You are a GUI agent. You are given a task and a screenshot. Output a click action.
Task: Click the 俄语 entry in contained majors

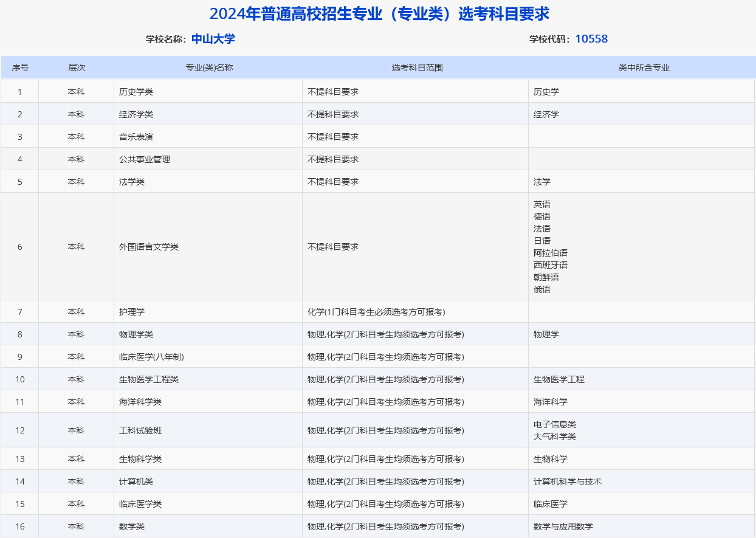pyautogui.click(x=542, y=289)
